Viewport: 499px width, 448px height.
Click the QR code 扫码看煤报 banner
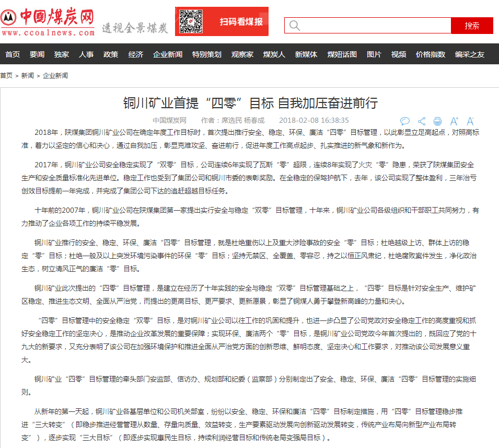point(222,21)
